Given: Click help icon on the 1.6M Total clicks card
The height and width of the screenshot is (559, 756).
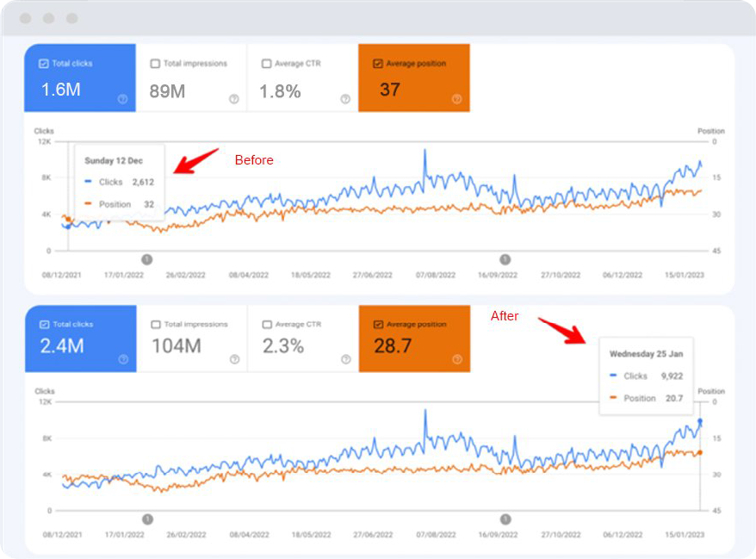Looking at the screenshot, I should 122,99.
